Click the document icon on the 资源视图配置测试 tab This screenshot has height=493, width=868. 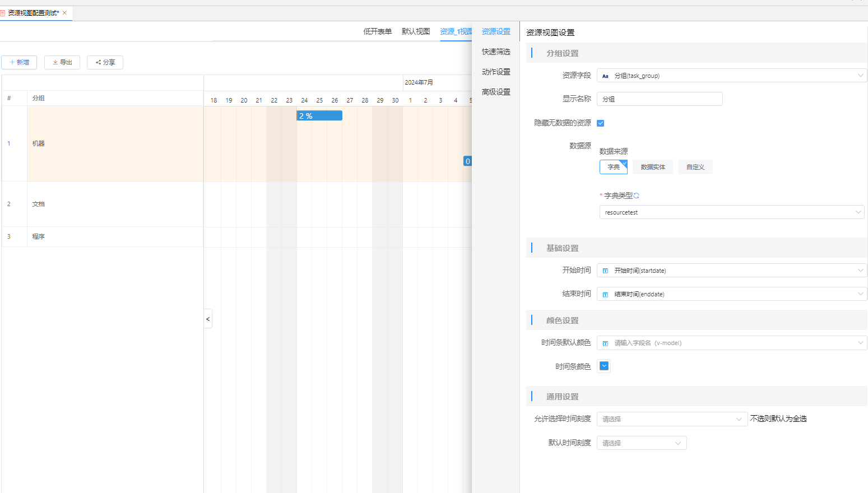(3, 13)
